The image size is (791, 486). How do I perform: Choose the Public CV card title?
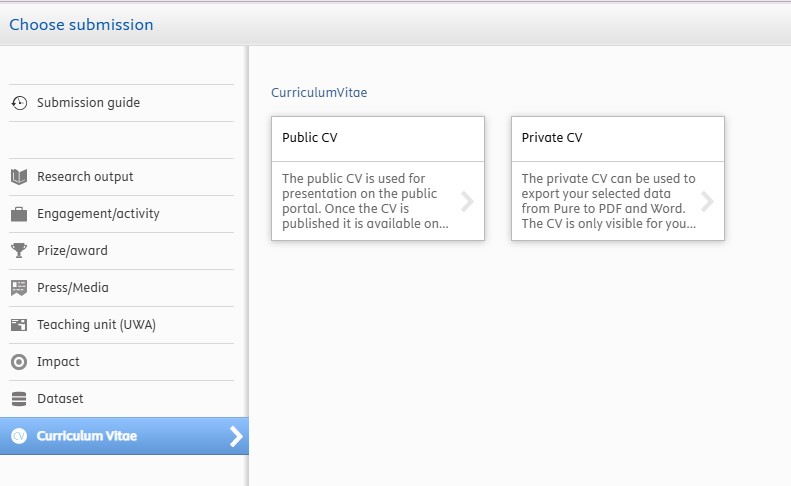click(310, 138)
